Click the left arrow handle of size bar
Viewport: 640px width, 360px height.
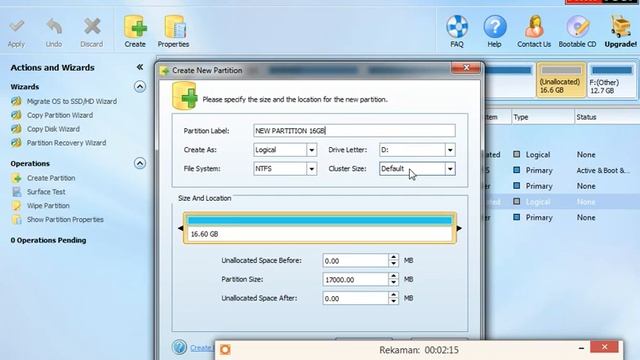click(180, 228)
